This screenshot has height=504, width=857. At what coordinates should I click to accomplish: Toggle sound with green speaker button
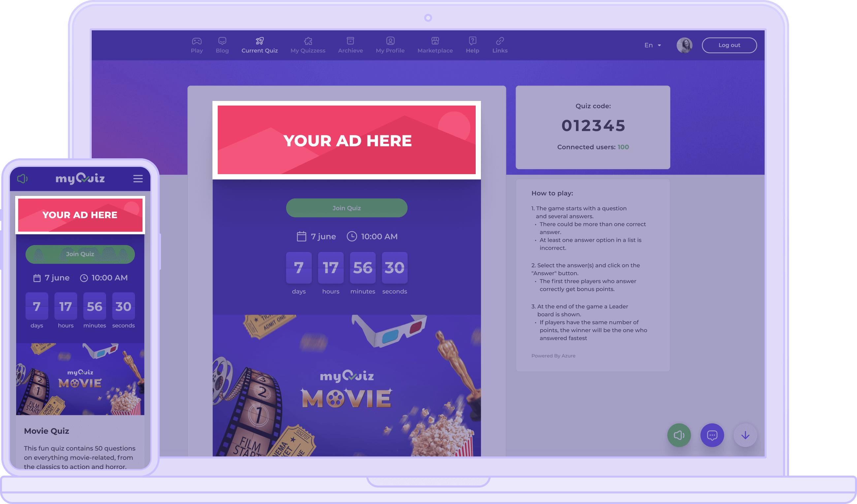(x=679, y=435)
